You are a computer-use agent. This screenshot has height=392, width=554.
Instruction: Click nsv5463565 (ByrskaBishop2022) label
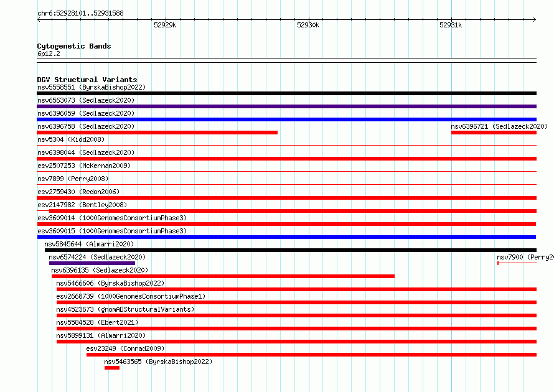158,362
